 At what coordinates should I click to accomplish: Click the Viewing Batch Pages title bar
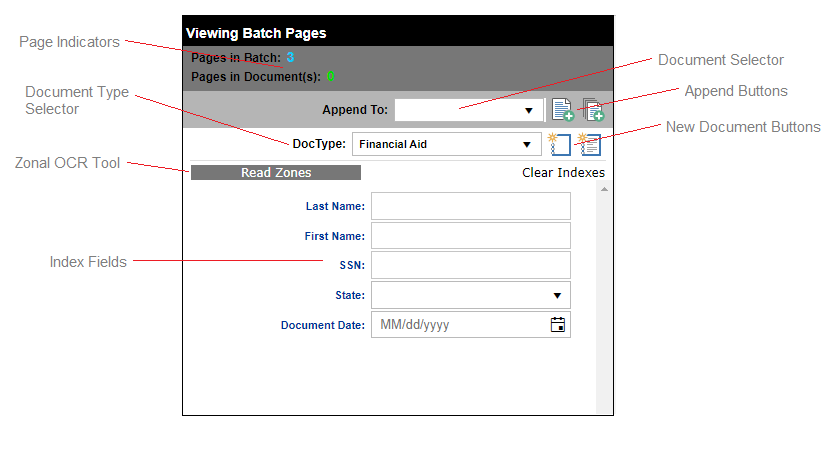pos(397,33)
